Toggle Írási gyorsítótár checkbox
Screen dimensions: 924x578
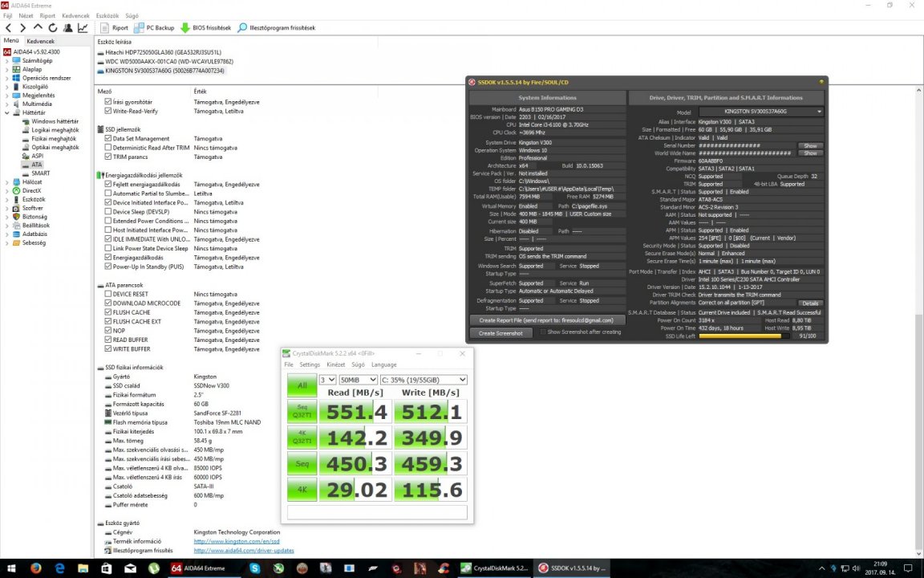(107, 102)
